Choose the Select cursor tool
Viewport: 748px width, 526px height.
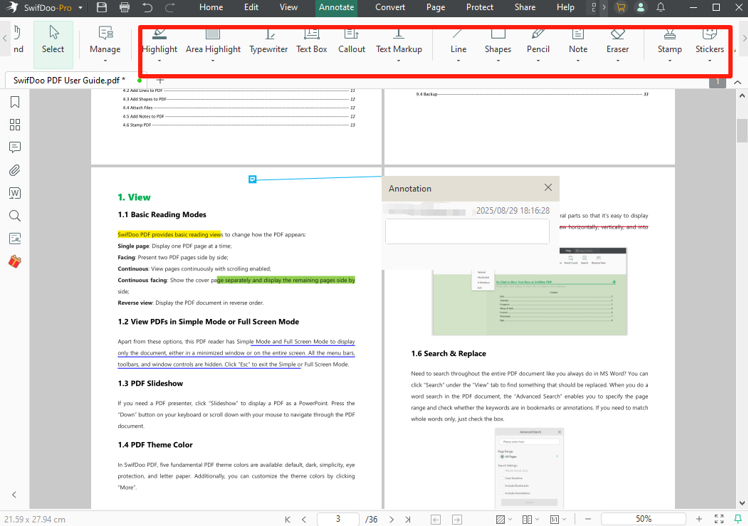[x=53, y=44]
